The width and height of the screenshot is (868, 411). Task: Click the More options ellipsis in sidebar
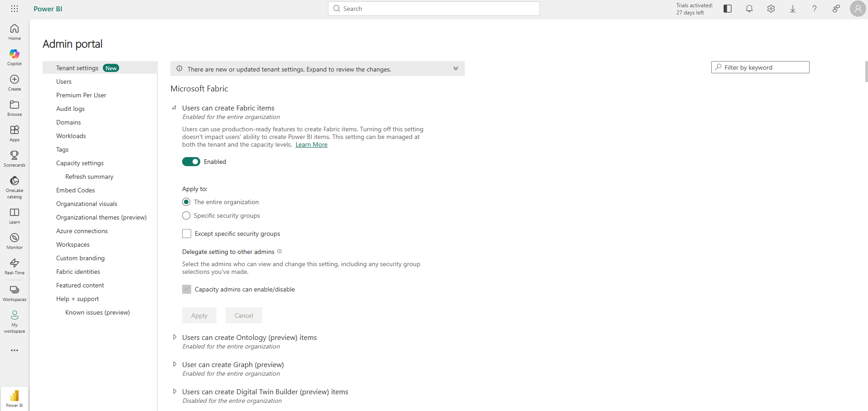pyautogui.click(x=14, y=350)
